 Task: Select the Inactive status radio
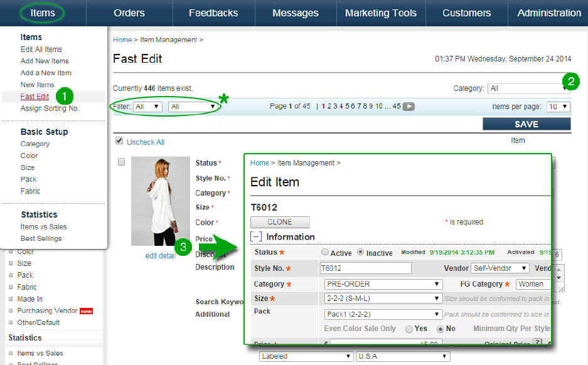pyautogui.click(x=360, y=252)
